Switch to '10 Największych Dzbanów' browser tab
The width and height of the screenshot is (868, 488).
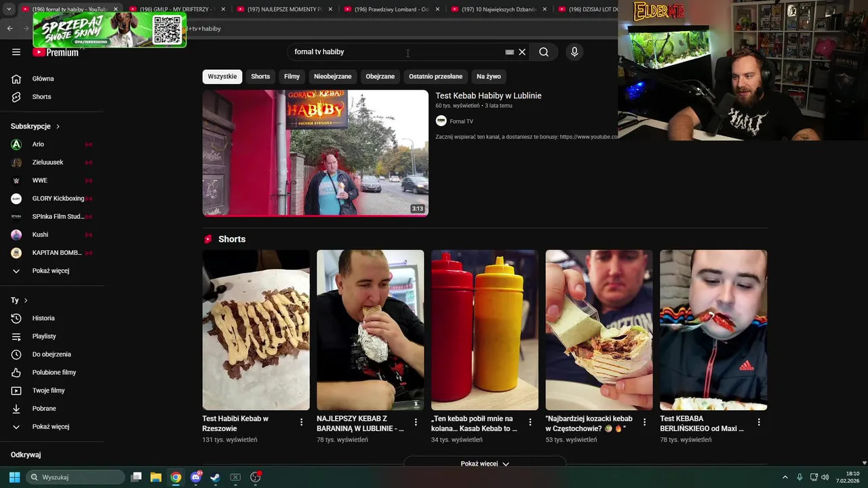pyautogui.click(x=498, y=9)
